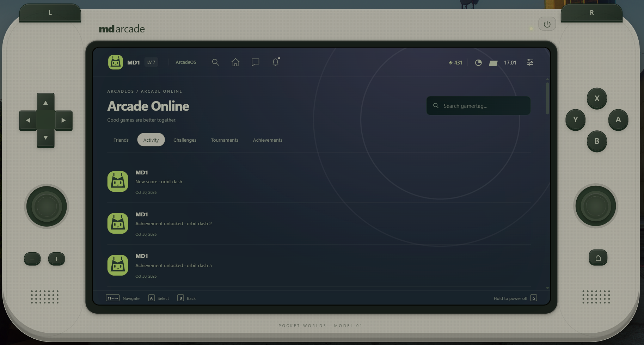Open the settings sliders icon

pyautogui.click(x=530, y=62)
